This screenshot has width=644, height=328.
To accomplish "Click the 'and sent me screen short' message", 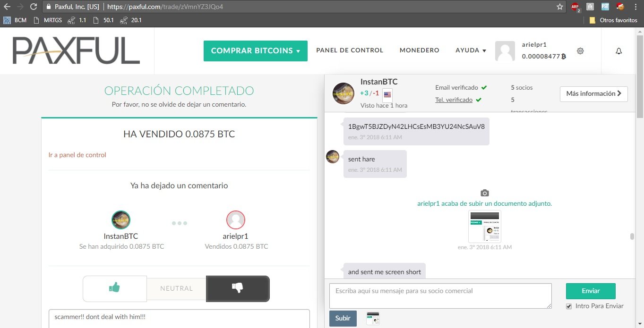I will (x=385, y=272).
